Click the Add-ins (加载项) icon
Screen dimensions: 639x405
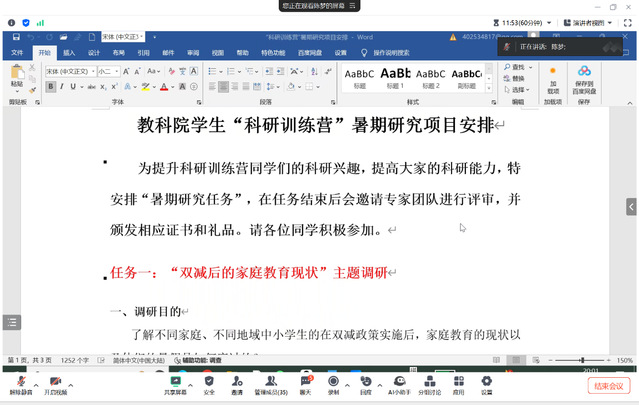point(552,78)
